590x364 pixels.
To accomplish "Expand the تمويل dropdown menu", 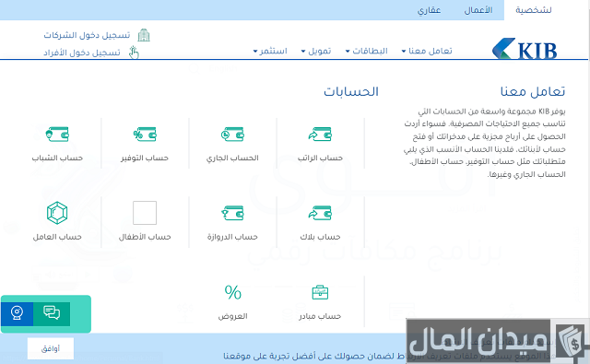I will pyautogui.click(x=315, y=51).
